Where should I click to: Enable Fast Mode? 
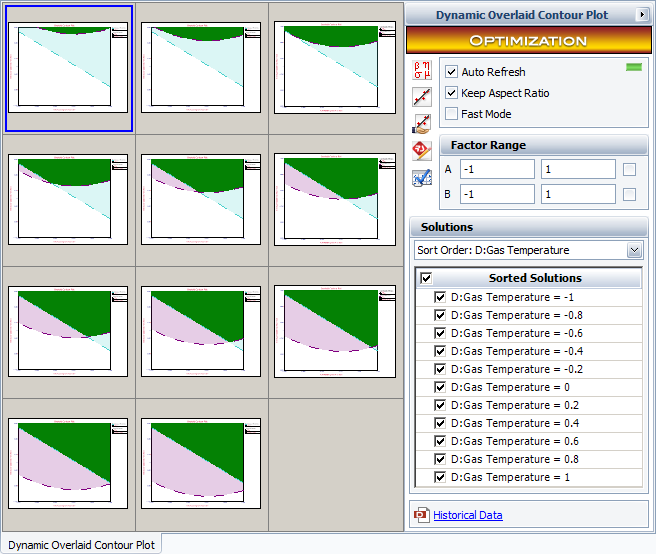pyautogui.click(x=452, y=114)
